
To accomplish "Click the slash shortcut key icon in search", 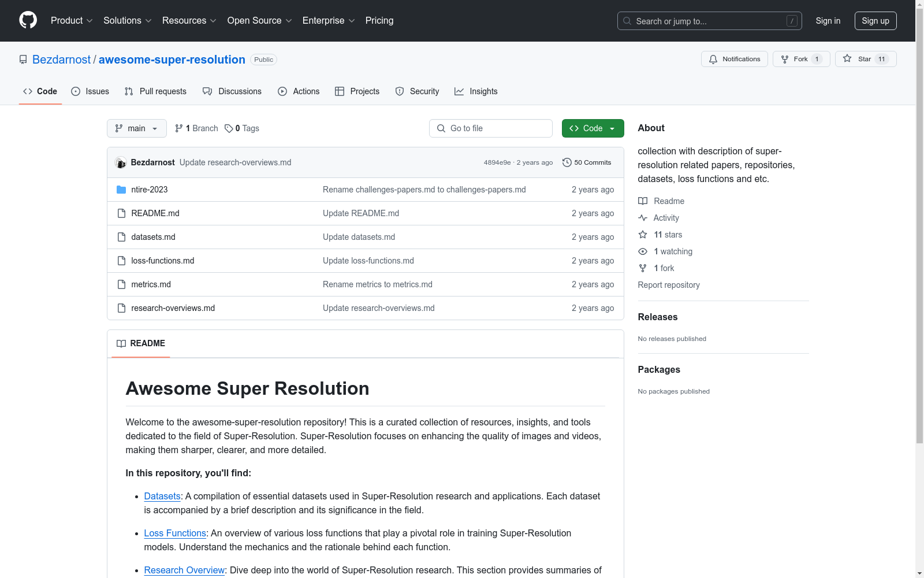I will (x=792, y=21).
